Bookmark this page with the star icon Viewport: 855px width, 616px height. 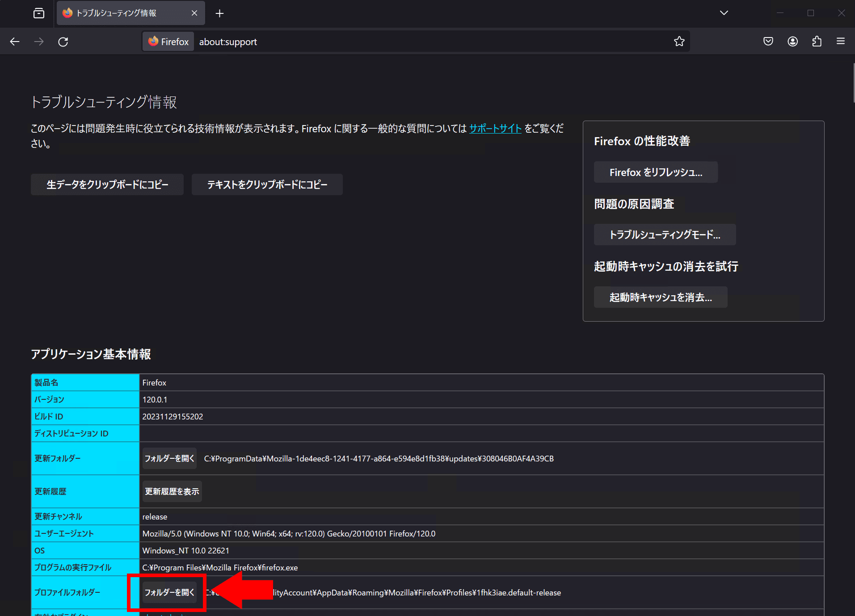point(679,42)
